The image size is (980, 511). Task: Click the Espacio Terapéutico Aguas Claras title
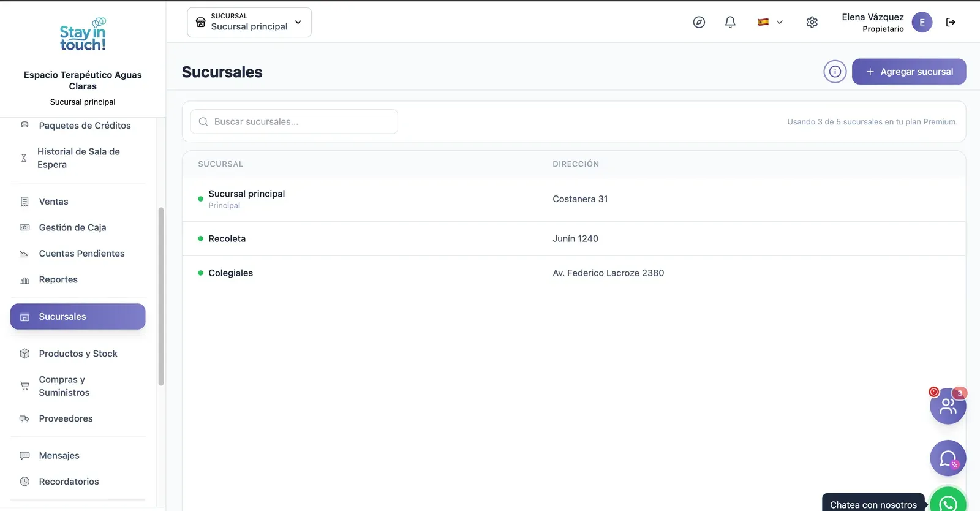click(x=83, y=80)
